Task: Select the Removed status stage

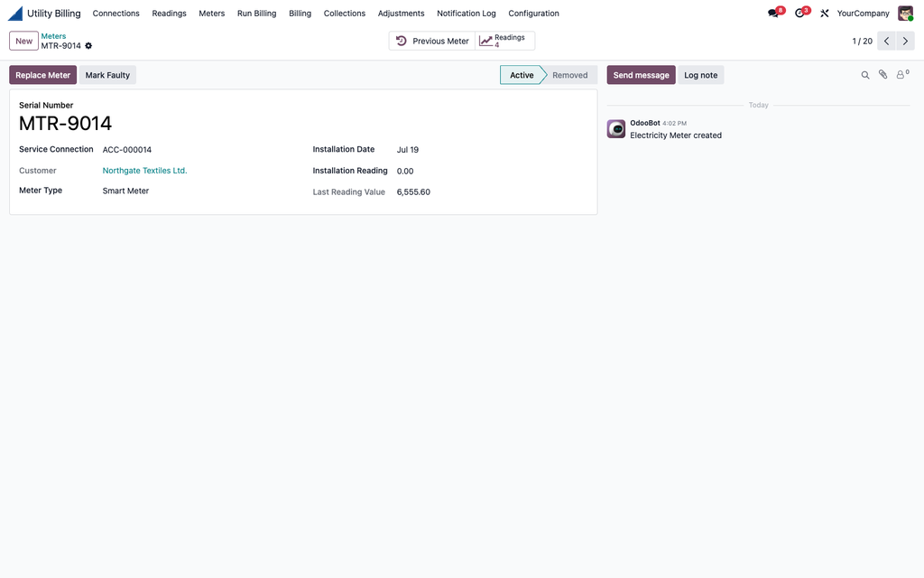Action: click(x=570, y=75)
